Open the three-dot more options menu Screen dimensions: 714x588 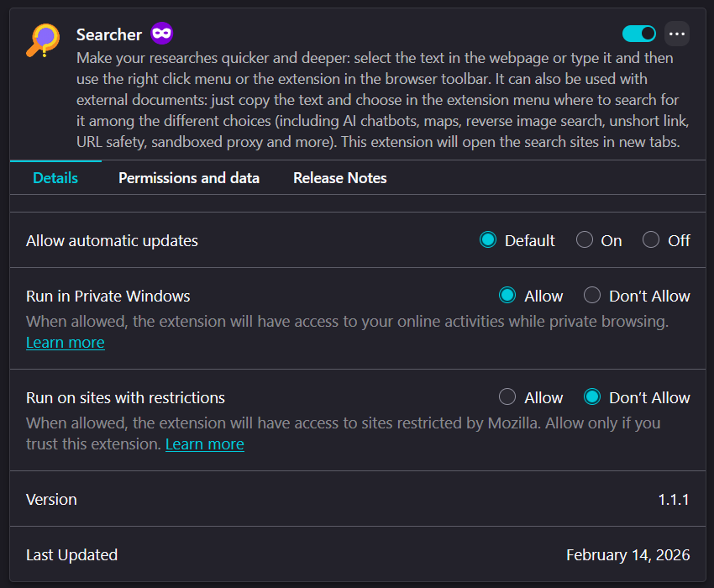coord(677,34)
